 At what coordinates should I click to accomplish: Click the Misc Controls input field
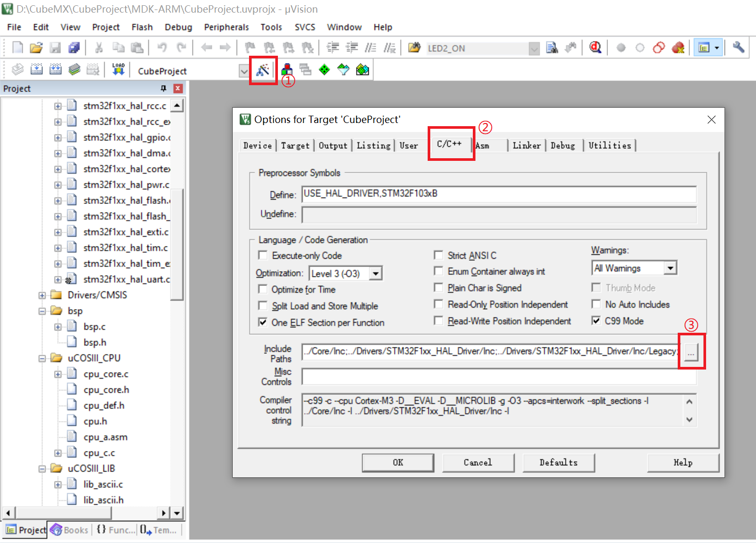499,376
